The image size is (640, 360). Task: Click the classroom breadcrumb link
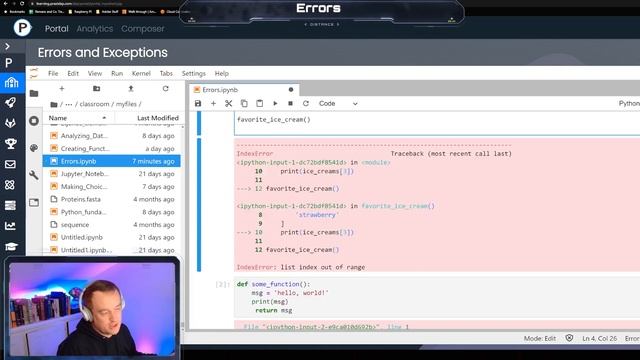(94, 104)
